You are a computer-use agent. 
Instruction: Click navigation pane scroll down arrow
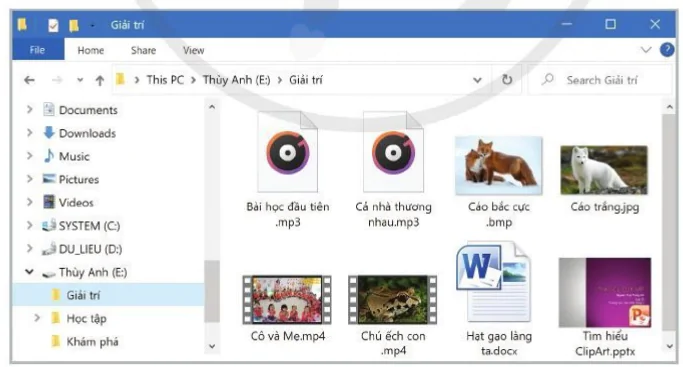[x=212, y=347]
